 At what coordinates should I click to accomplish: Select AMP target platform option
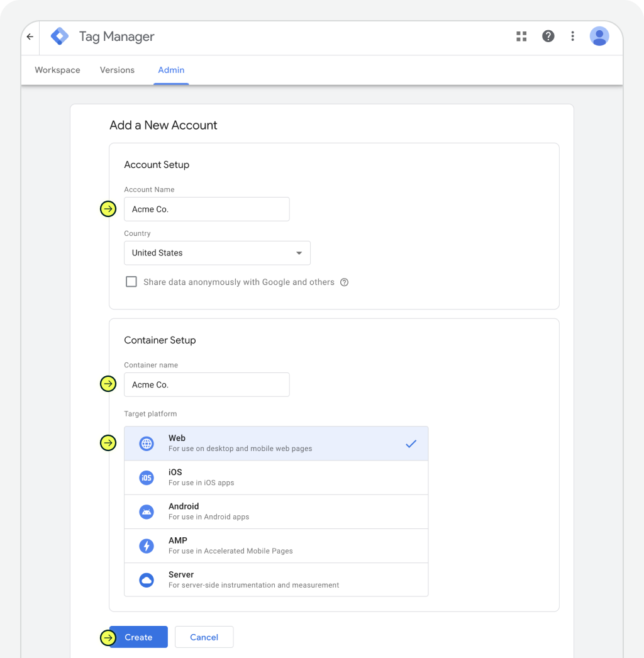pos(276,546)
